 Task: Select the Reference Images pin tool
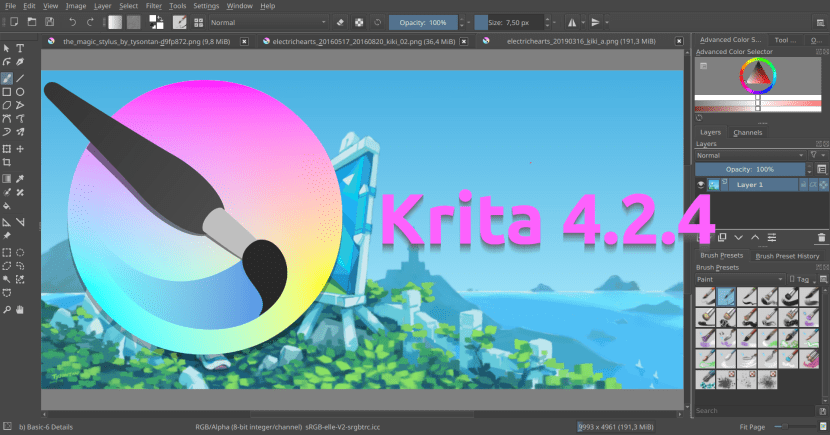(x=7, y=236)
